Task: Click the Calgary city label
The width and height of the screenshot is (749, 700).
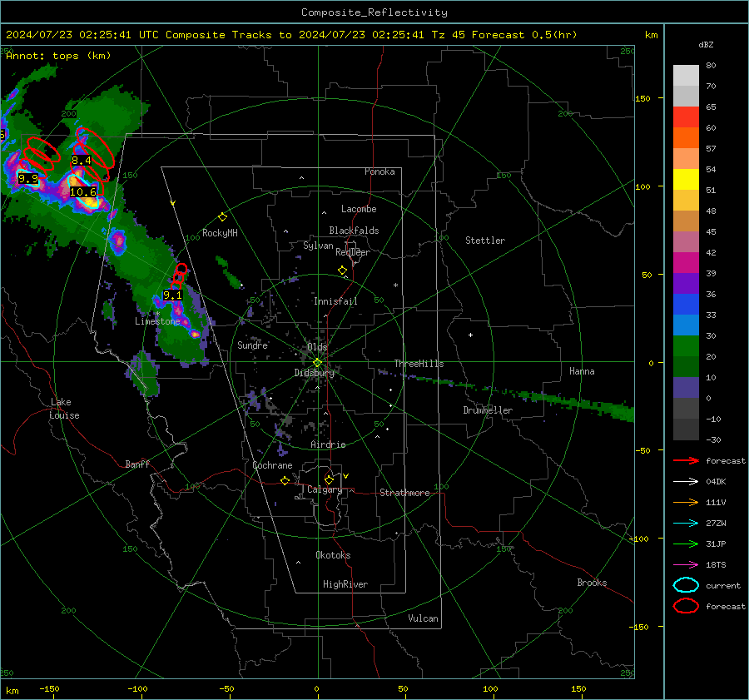Action: click(x=325, y=489)
